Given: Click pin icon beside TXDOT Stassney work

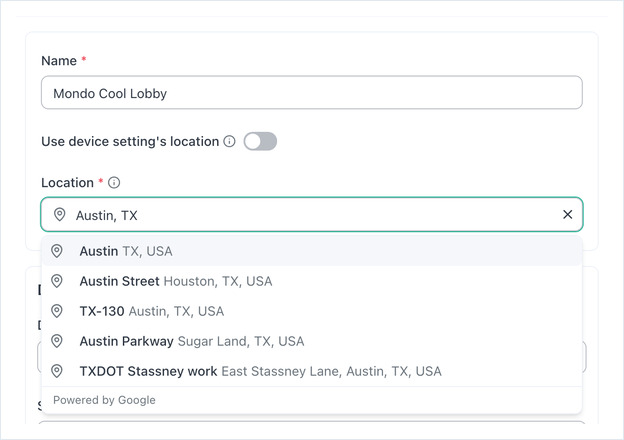Looking at the screenshot, I should pos(57,371).
